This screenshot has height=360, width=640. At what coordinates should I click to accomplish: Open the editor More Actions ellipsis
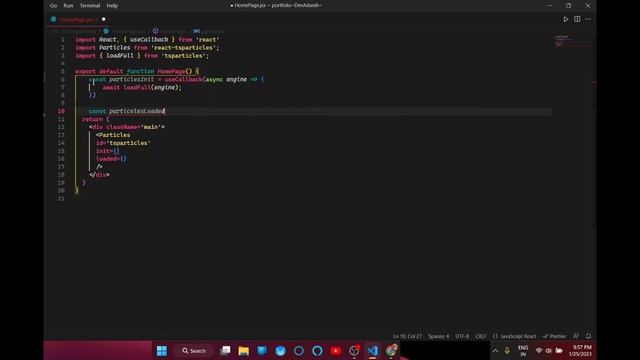[588, 19]
